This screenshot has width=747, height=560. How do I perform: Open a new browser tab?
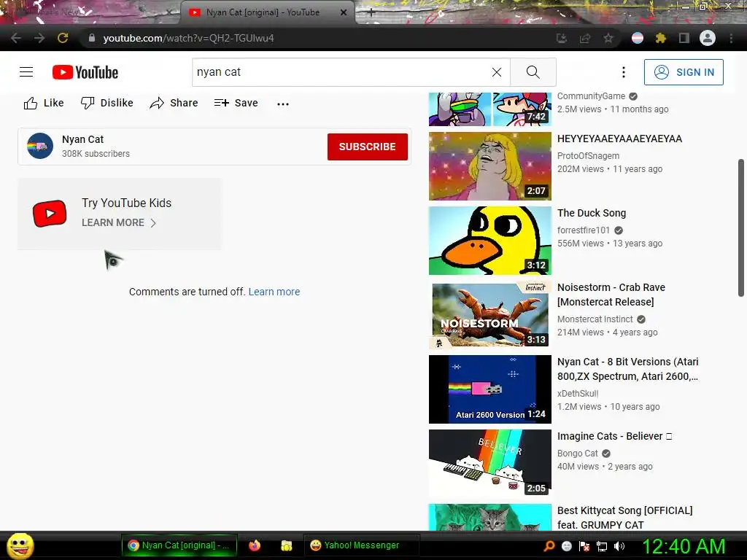[371, 13]
